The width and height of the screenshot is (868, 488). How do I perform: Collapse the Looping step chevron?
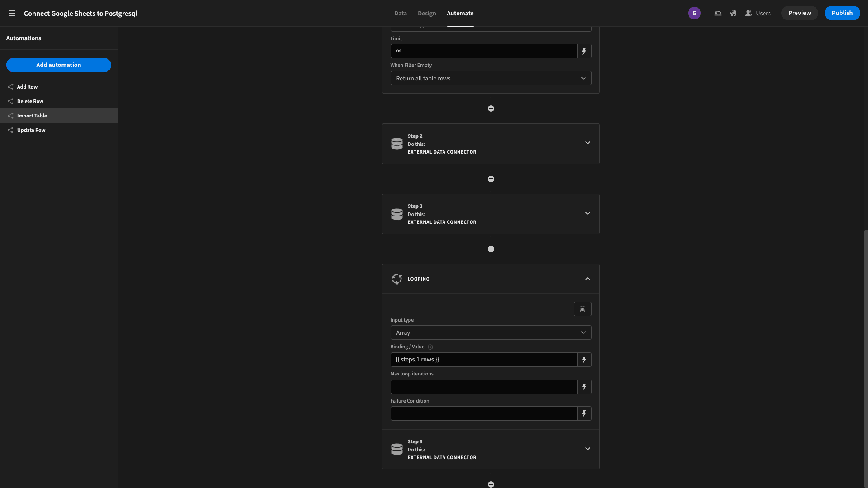click(x=588, y=278)
